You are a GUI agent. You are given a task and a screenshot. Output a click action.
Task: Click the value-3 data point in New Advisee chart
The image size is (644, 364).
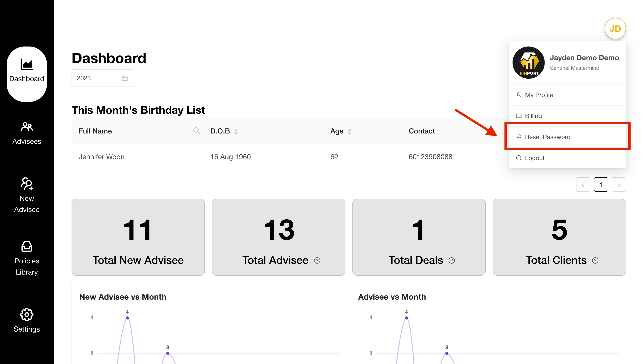point(168,353)
